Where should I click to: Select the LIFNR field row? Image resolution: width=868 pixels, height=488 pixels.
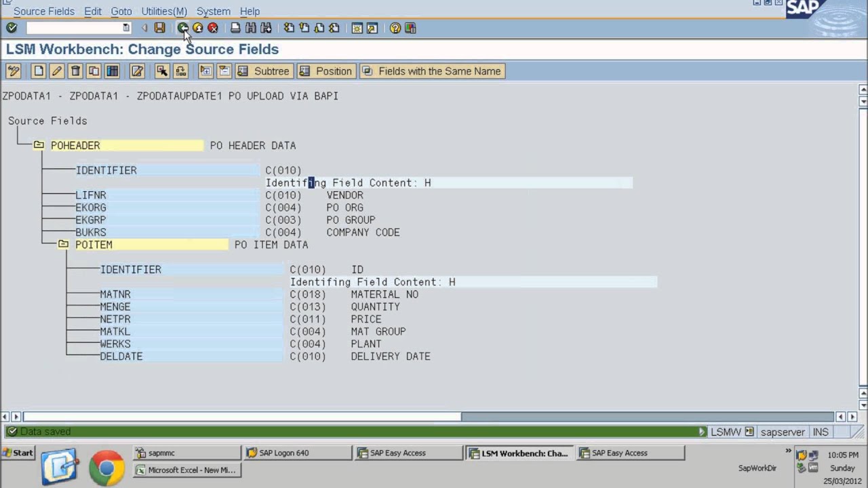coord(167,195)
